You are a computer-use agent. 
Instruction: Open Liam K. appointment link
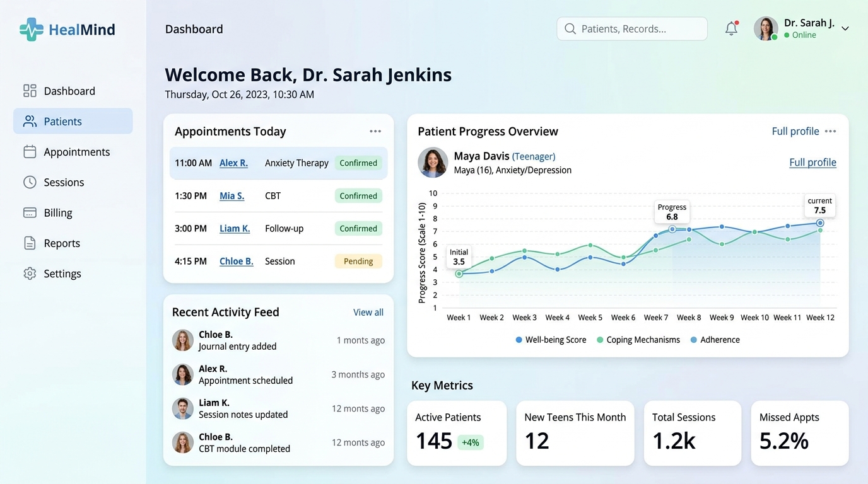(x=235, y=228)
